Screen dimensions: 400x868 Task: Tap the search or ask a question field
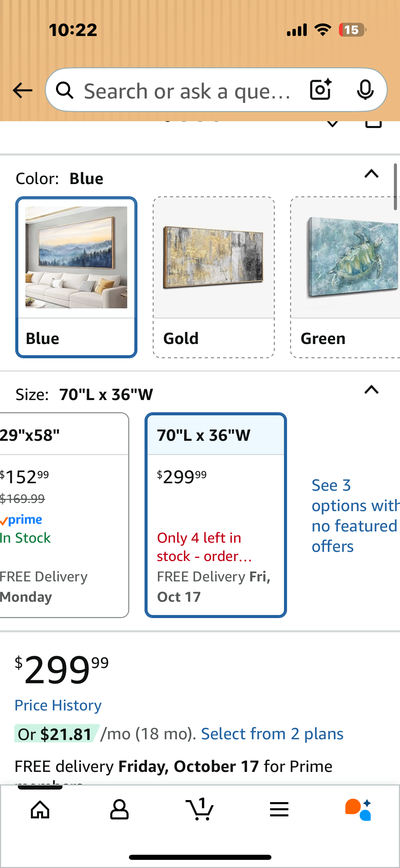pos(187,91)
